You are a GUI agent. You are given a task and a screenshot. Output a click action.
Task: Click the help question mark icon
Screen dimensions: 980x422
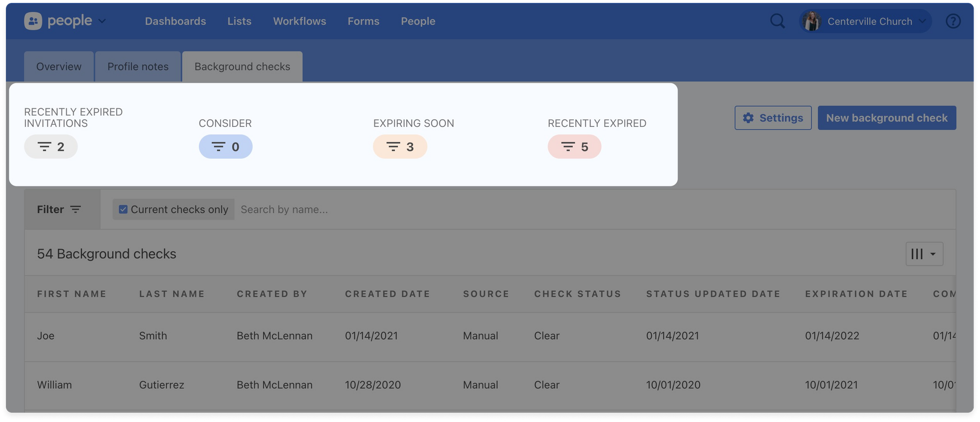953,21
